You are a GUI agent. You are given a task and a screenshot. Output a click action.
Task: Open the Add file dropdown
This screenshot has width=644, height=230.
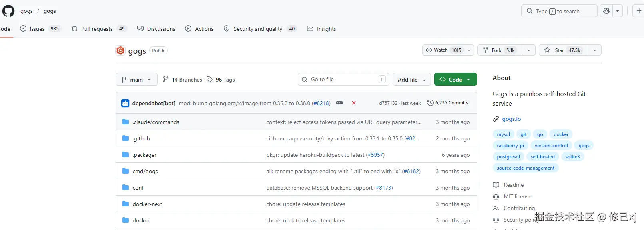point(412,80)
